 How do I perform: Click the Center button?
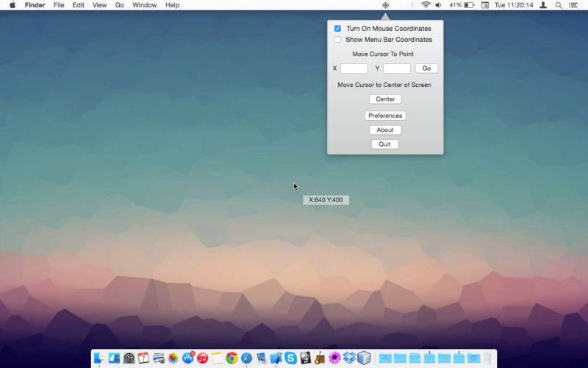(385, 99)
